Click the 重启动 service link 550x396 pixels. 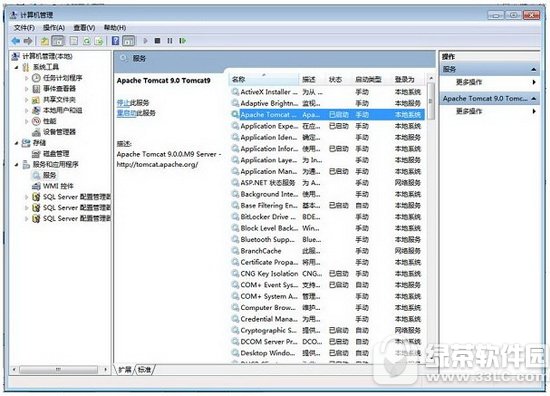pos(127,113)
